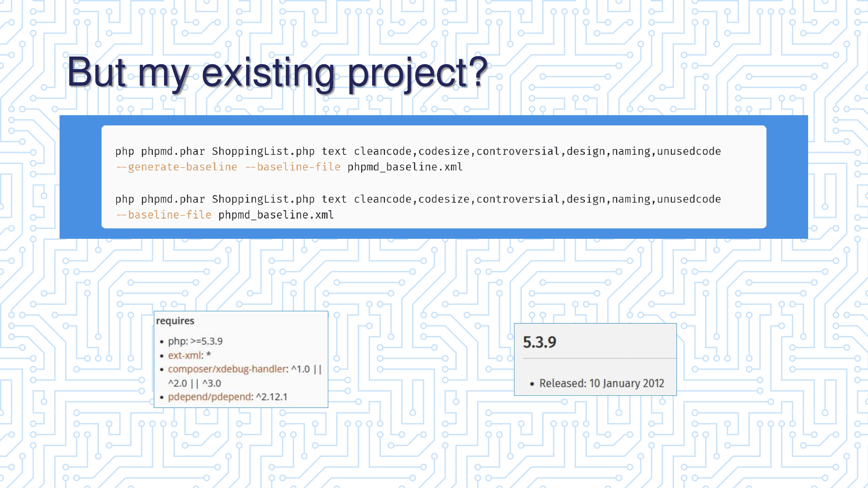Click ShoppingList.php in the first command

click(x=263, y=152)
